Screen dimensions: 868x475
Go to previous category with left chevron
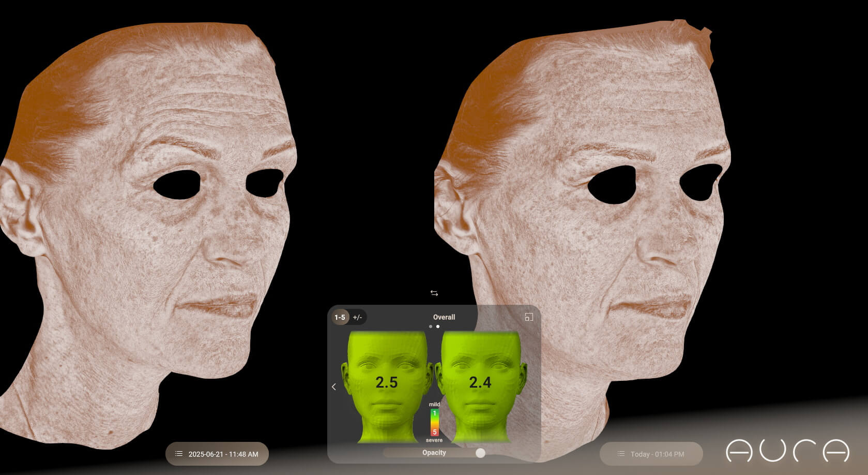pyautogui.click(x=334, y=387)
